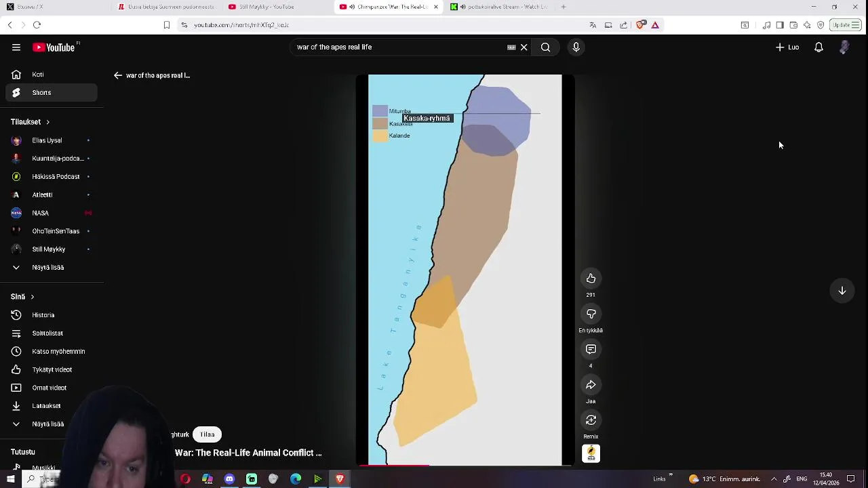Open the Still Möykky channel

point(52,249)
